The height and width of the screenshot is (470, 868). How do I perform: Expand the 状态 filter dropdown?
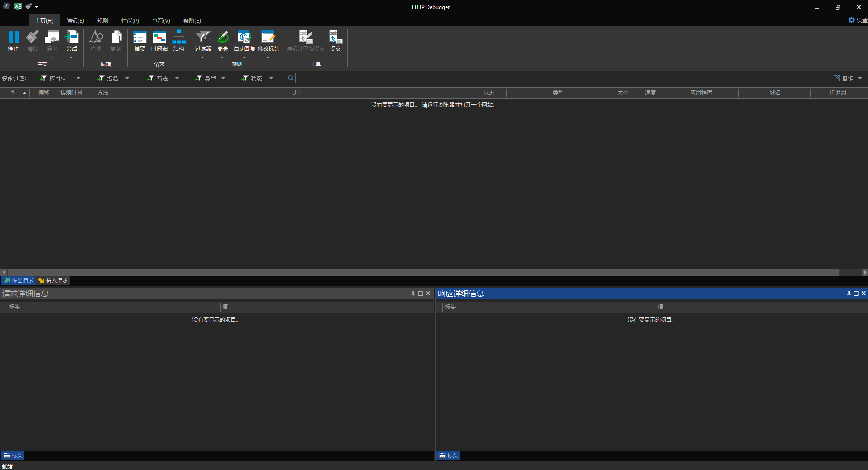coord(271,78)
